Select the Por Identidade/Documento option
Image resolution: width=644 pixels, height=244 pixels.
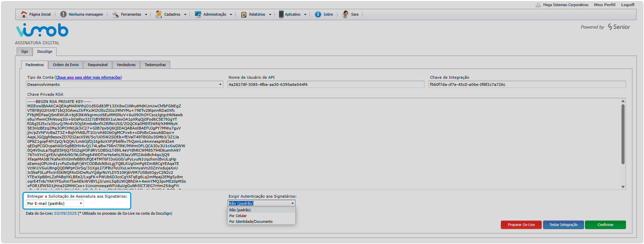(261, 222)
